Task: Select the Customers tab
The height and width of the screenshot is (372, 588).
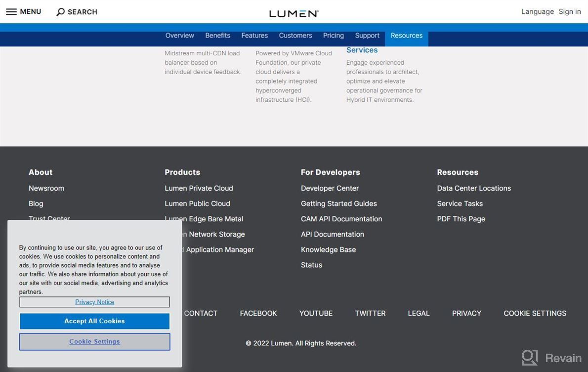Action: [x=295, y=36]
